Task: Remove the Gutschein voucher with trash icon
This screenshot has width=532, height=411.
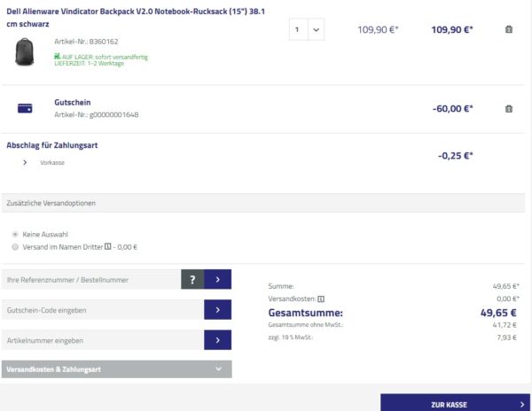Action: click(508, 109)
